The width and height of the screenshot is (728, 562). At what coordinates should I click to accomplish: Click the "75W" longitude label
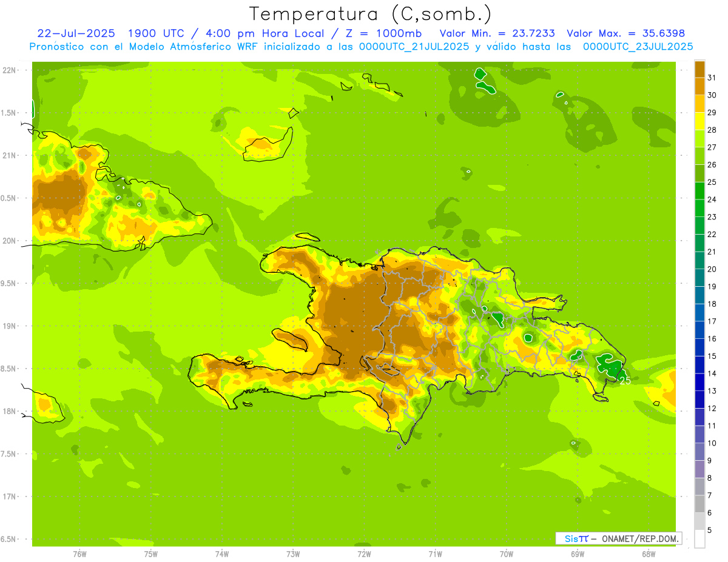coord(150,554)
